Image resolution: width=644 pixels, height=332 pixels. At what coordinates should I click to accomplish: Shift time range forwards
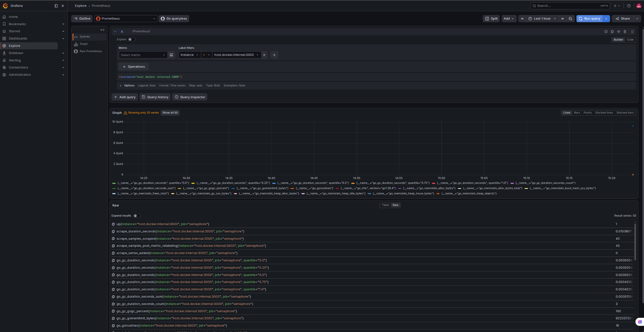(563, 19)
